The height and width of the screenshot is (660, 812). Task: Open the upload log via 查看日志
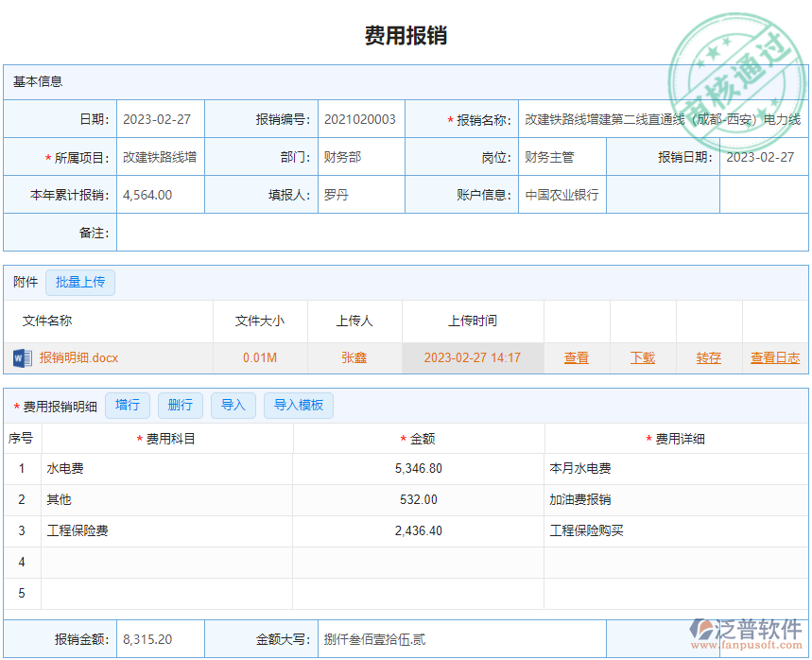click(x=777, y=358)
